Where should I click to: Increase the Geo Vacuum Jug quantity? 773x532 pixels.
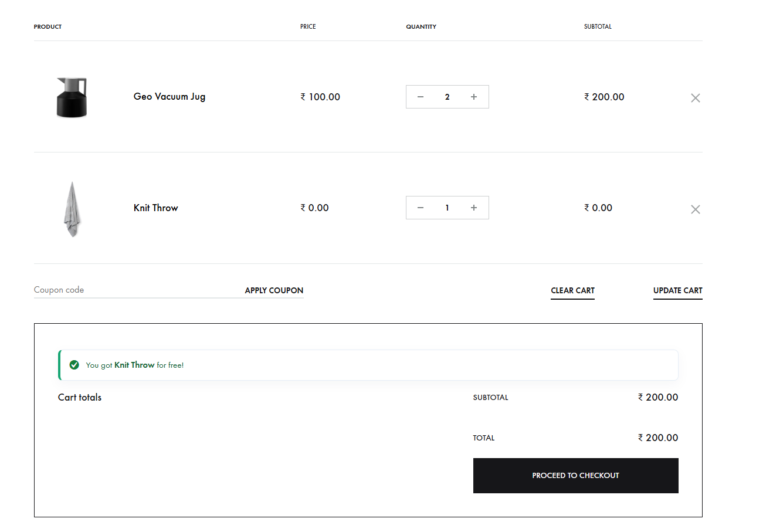coord(473,96)
